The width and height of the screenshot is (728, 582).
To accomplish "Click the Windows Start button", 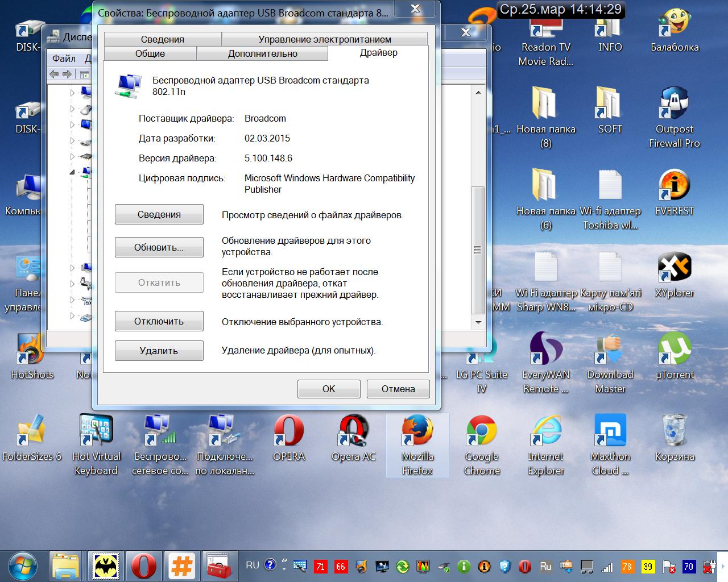I will [22, 566].
